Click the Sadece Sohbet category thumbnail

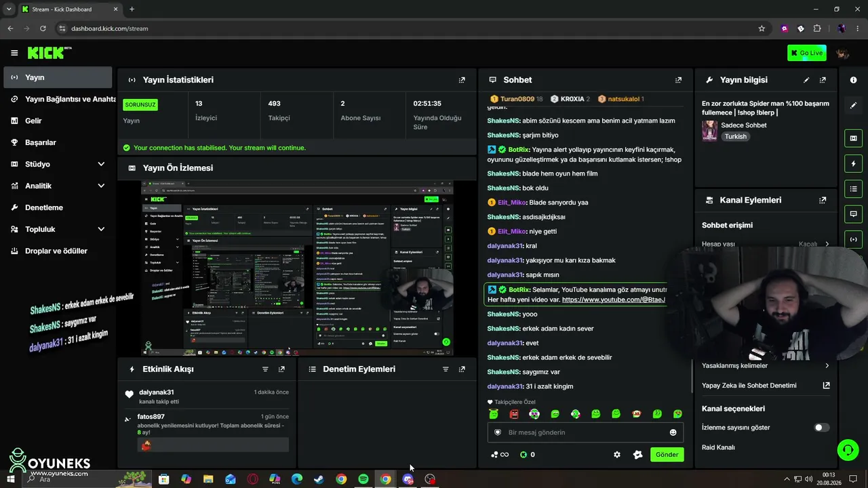click(x=709, y=131)
